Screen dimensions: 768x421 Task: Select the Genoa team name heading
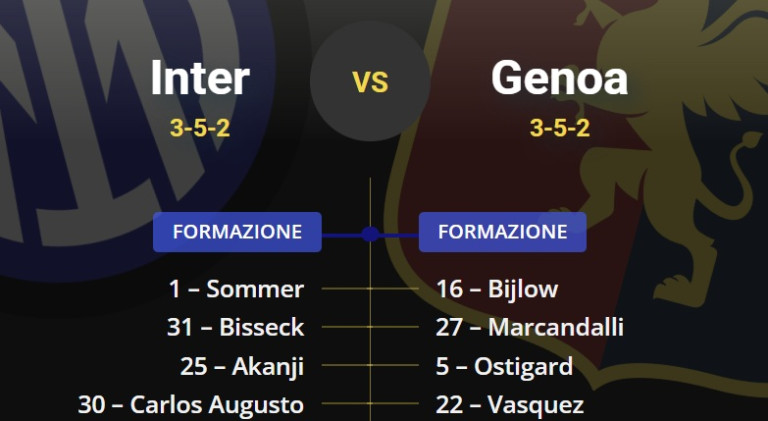coord(559,79)
